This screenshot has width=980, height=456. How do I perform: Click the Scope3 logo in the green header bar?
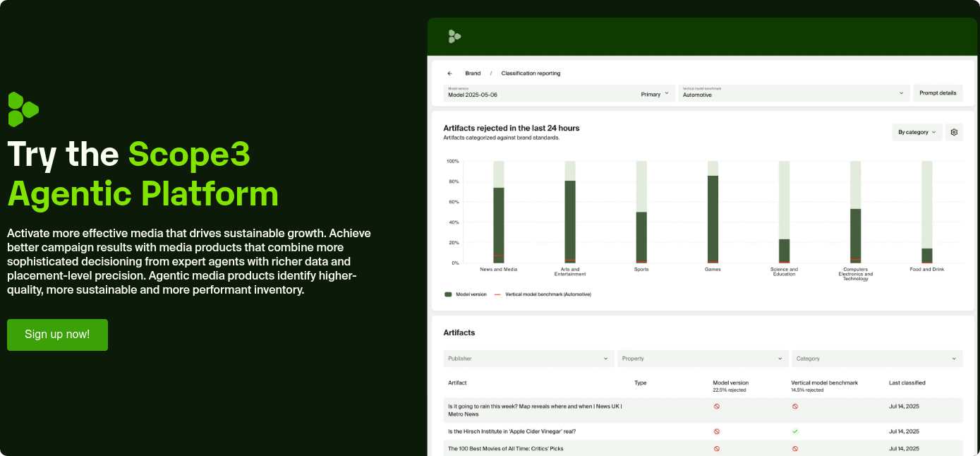(454, 37)
